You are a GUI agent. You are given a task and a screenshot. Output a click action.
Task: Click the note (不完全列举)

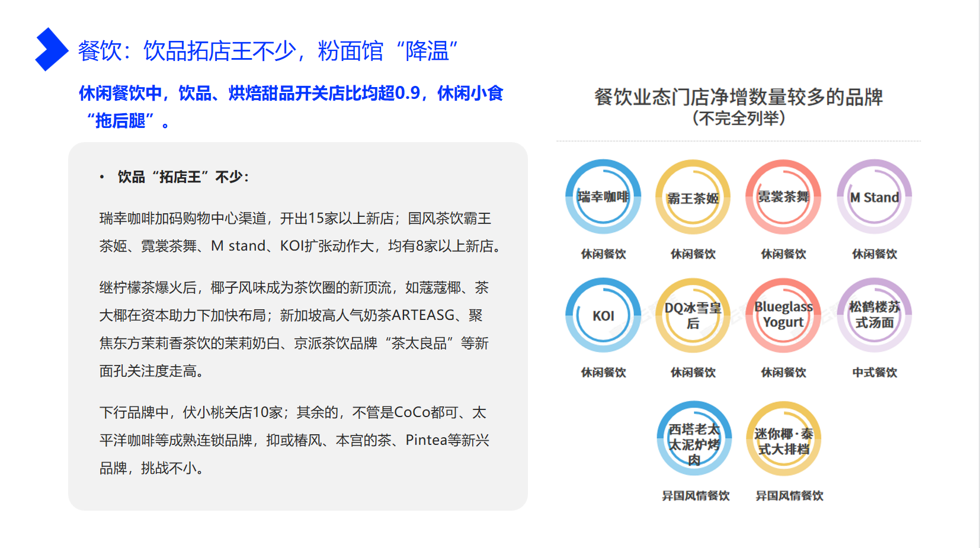(738, 118)
